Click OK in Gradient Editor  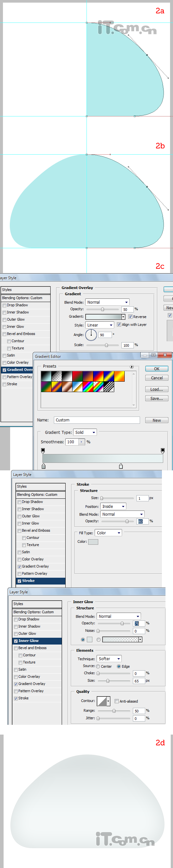tap(157, 369)
